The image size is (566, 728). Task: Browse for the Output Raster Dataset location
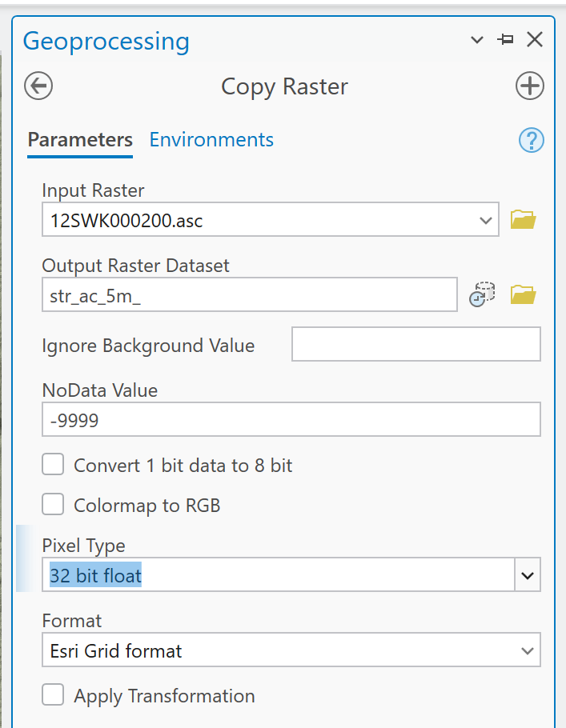pos(524,294)
